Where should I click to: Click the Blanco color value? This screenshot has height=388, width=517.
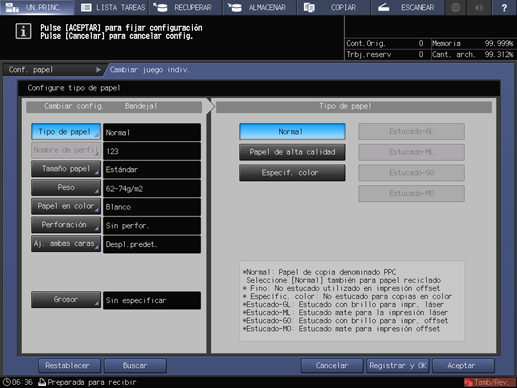(152, 207)
